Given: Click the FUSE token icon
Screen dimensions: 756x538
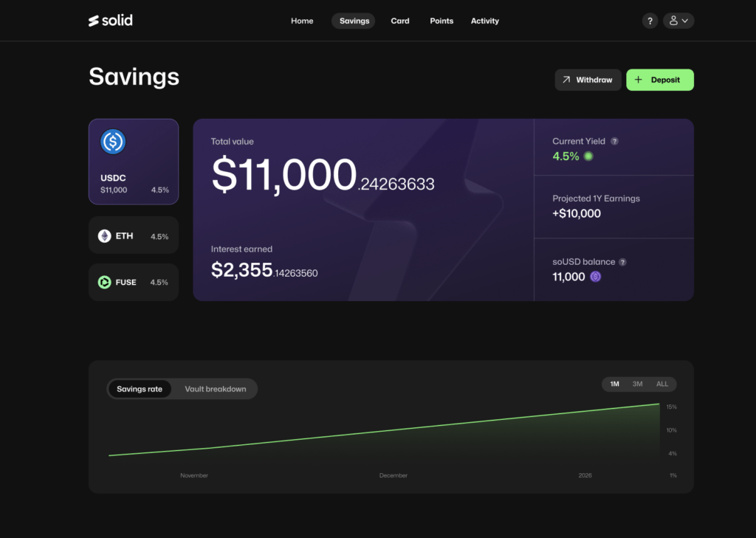Looking at the screenshot, I should [x=105, y=282].
